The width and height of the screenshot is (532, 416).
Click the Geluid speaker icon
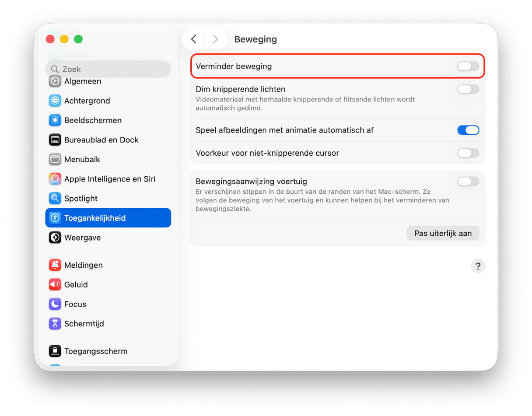tap(55, 285)
